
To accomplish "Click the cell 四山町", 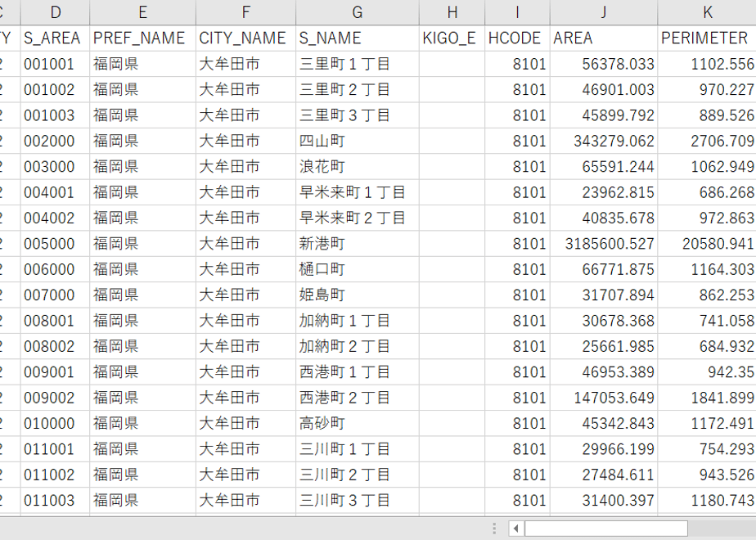I will [358, 141].
